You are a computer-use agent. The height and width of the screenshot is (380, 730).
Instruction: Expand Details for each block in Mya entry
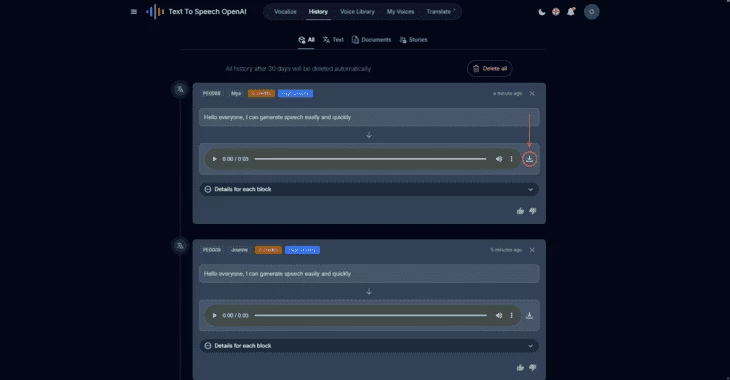point(369,189)
